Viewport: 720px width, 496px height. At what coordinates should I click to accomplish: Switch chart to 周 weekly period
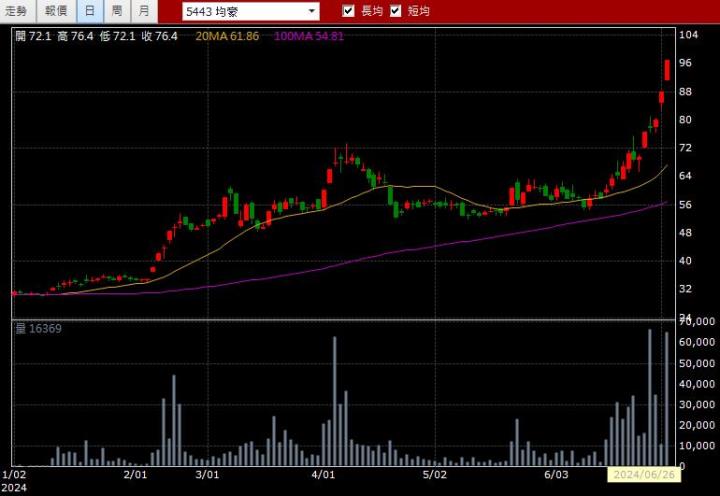(117, 11)
